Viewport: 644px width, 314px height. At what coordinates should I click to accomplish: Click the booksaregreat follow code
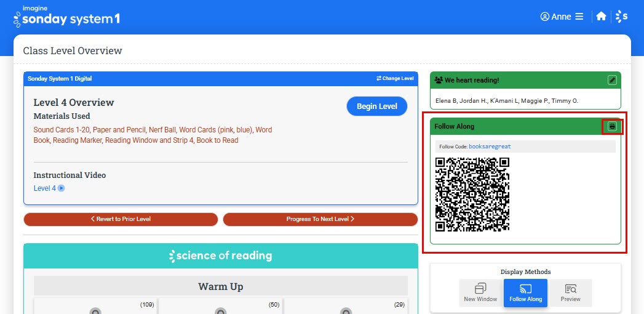[490, 147]
